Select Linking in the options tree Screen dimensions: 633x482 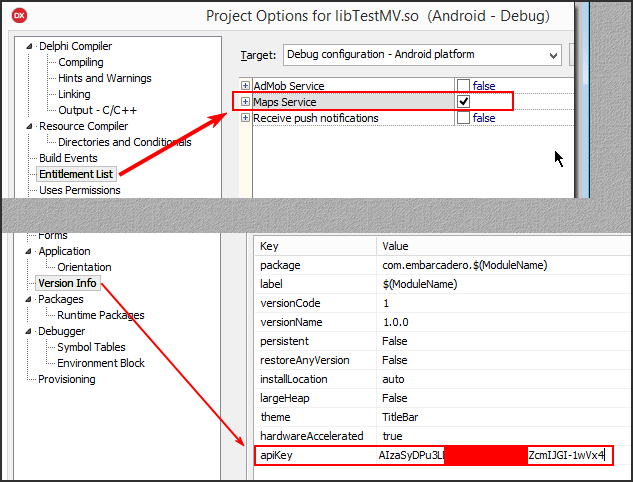74,94
